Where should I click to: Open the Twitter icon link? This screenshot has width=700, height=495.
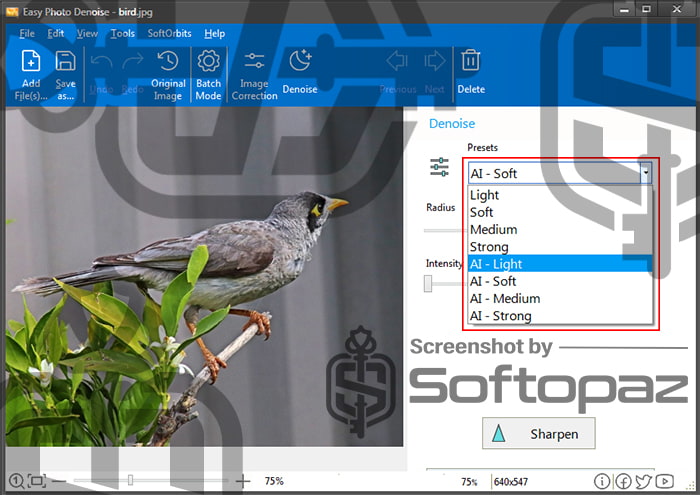point(643,481)
